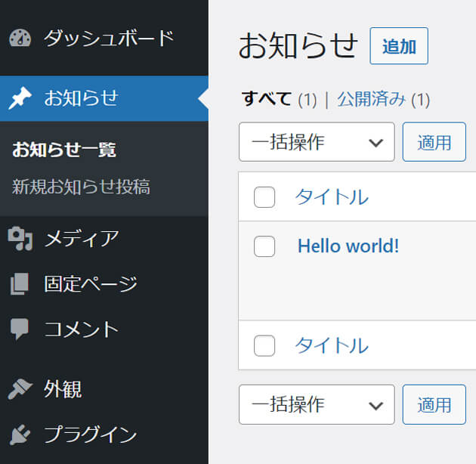Open Media via the camera-music icon
Image resolution: width=476 pixels, height=464 pixels.
[20, 238]
